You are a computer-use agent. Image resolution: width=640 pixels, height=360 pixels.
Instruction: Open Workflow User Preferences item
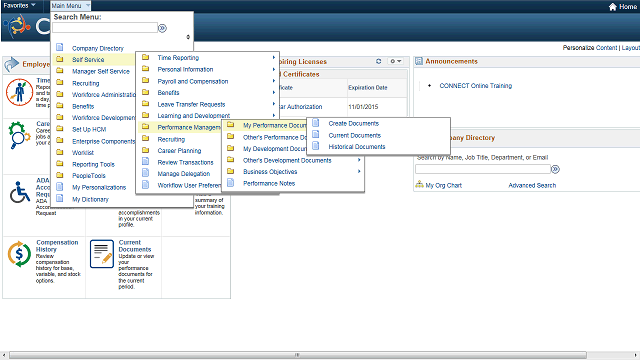189,185
